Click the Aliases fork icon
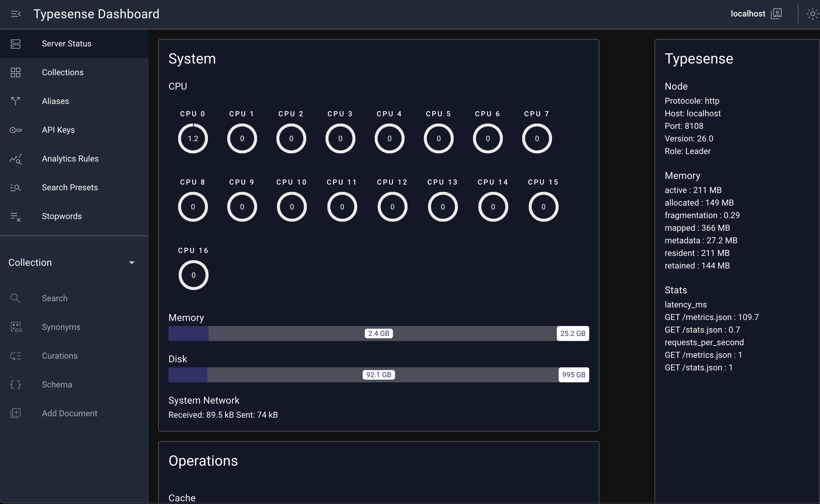 click(x=15, y=101)
